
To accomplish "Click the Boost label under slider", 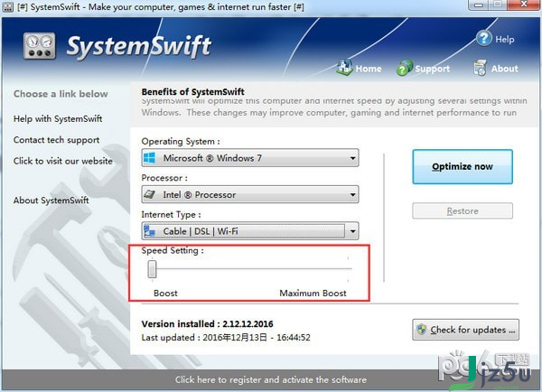I will (x=165, y=294).
